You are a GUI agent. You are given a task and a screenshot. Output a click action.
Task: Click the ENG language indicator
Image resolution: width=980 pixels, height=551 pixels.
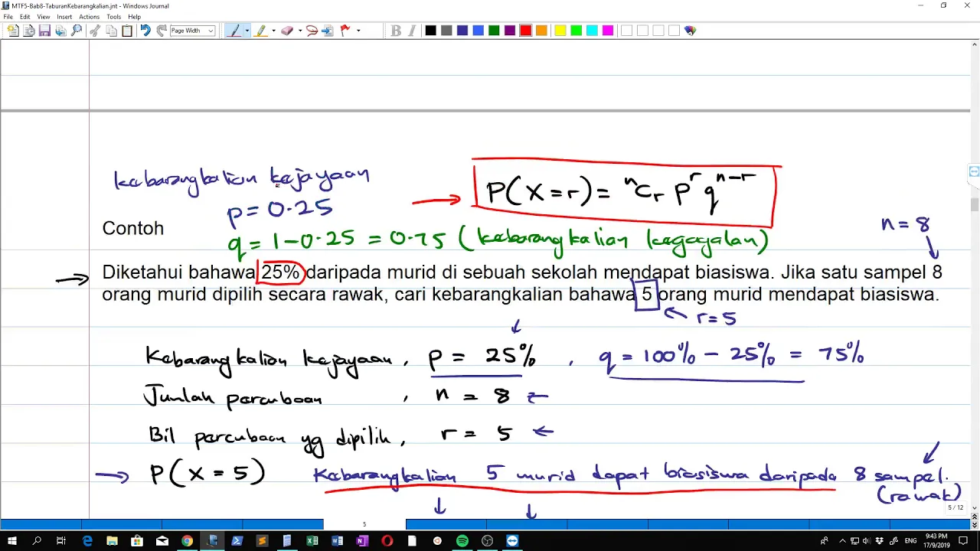911,541
